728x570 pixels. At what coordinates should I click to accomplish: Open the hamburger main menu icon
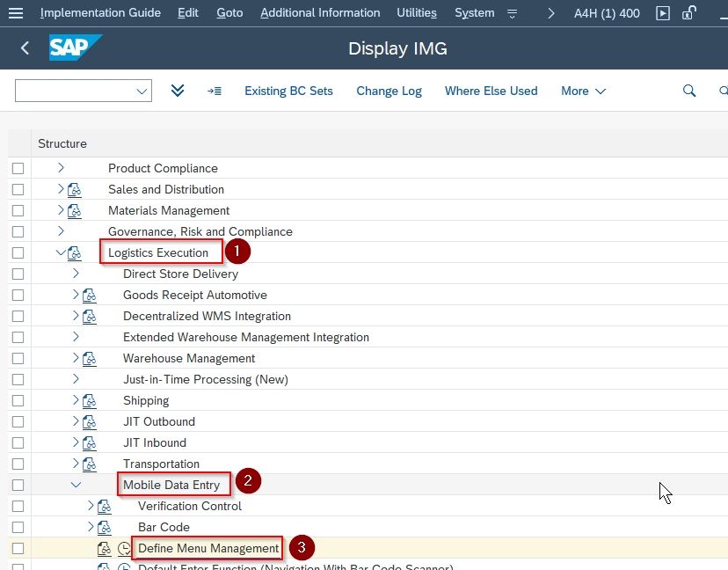coord(16,13)
